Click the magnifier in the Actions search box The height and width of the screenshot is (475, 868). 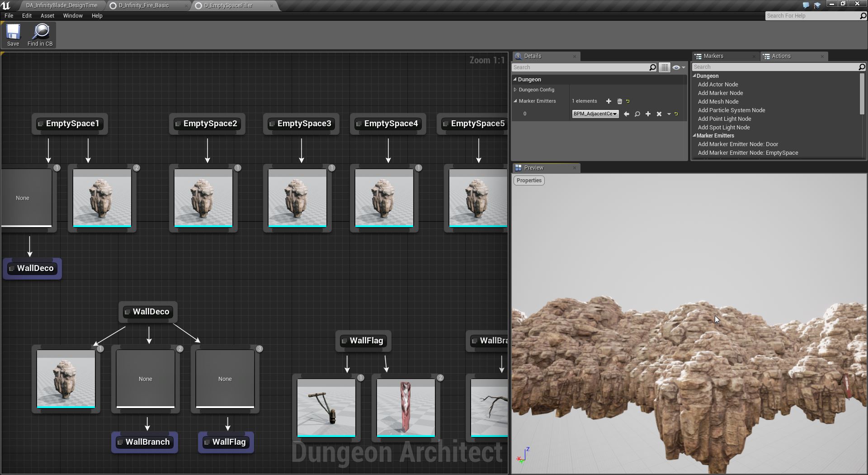[862, 67]
